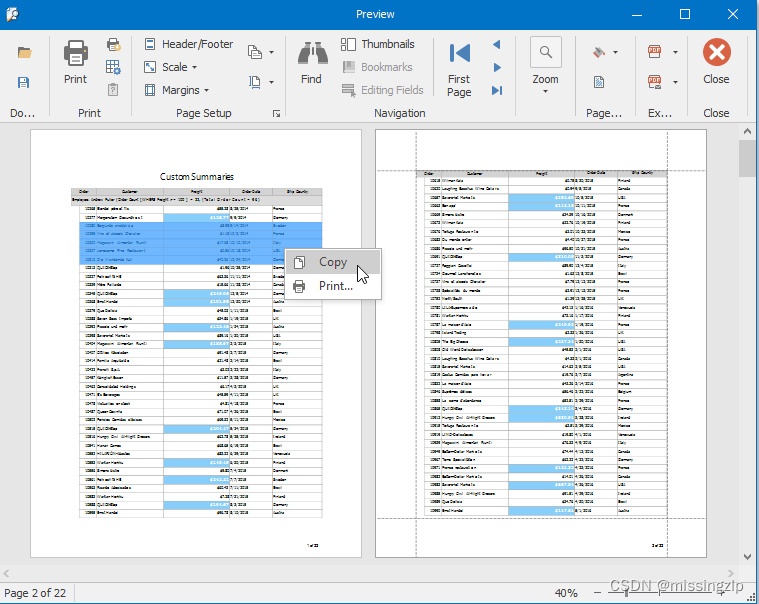Viewport: 759px width, 604px height.
Task: Click the "Page 2 of 22" status text
Action: point(35,593)
